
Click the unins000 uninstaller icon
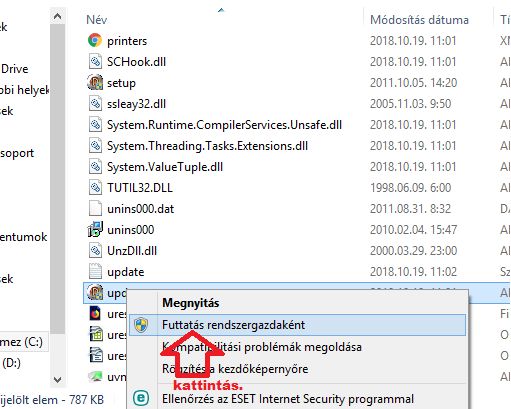pyautogui.click(x=95, y=229)
